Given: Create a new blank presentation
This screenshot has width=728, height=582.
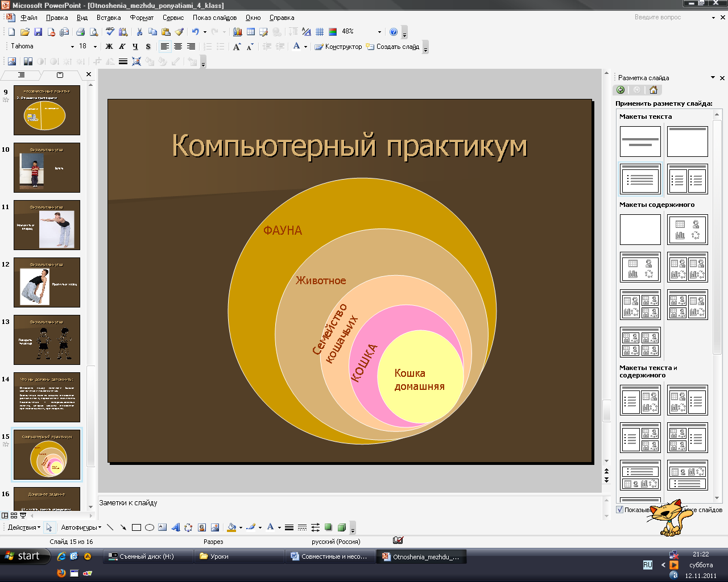Looking at the screenshot, I should click(11, 32).
